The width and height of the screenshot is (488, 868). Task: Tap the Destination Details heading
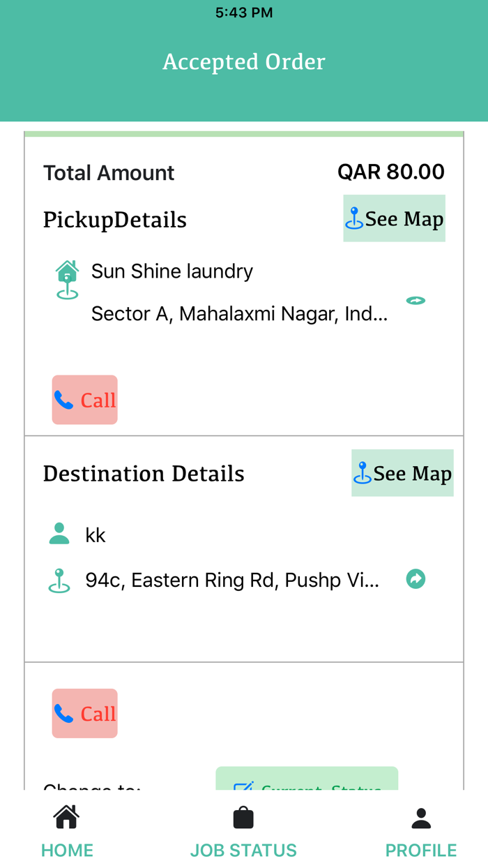[144, 474]
